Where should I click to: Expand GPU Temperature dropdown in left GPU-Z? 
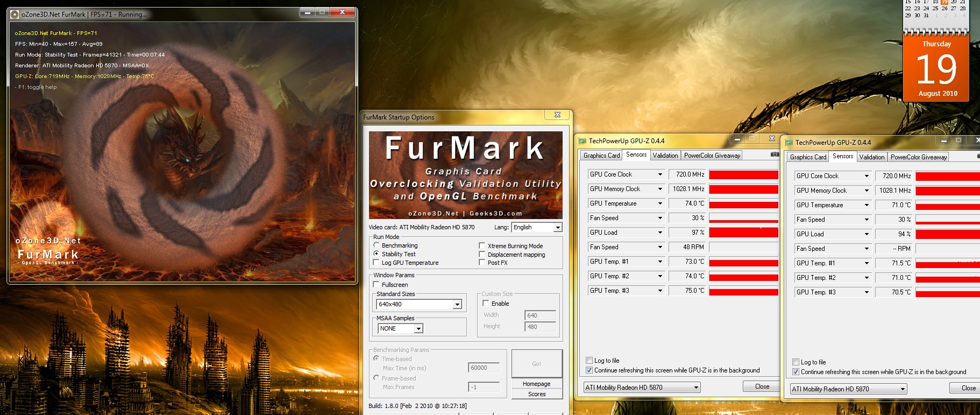660,203
